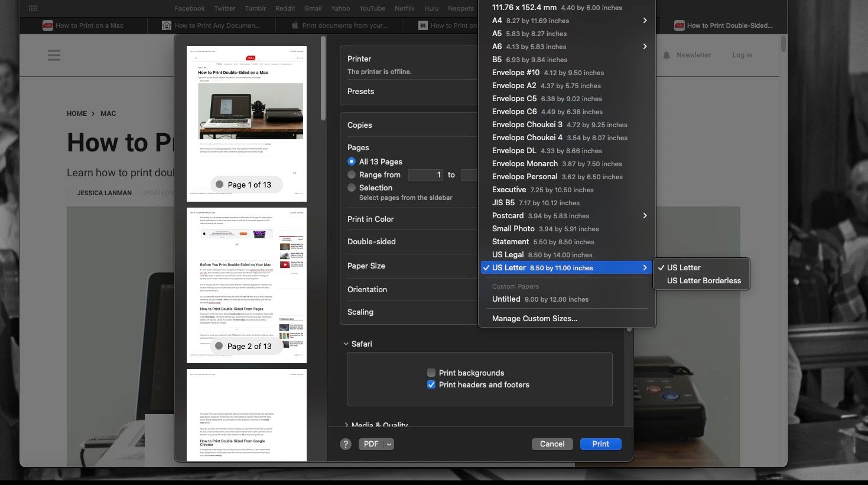Click the 'Log in' link
This screenshot has height=485, width=868.
pyautogui.click(x=742, y=55)
